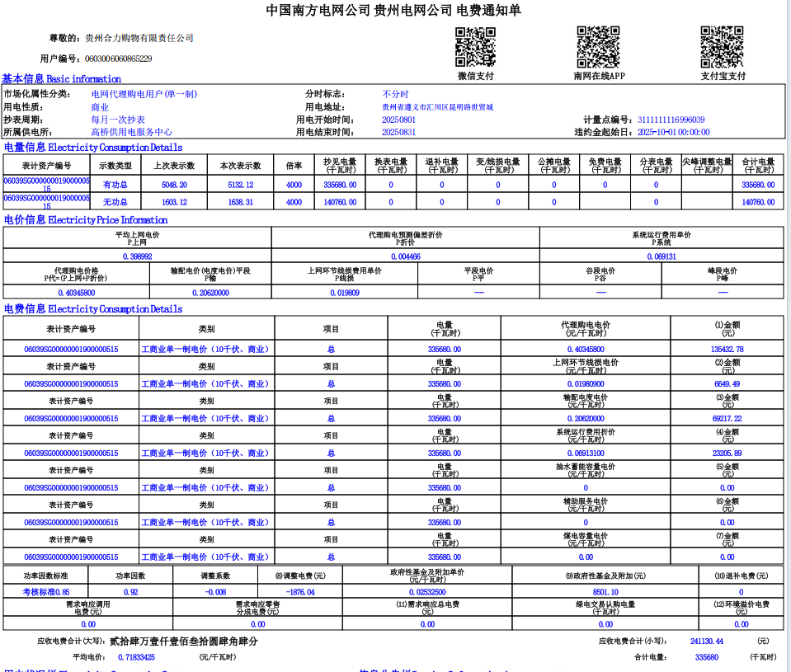Select the 每月一次抄表 meter reading cycle
The width and height of the screenshot is (791, 672).
(x=118, y=120)
